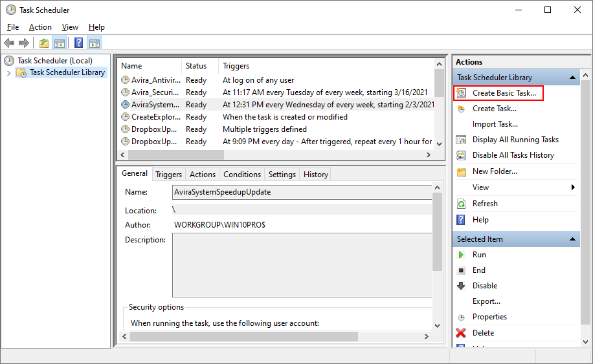Open the File menu
The width and height of the screenshot is (593, 364).
point(13,27)
